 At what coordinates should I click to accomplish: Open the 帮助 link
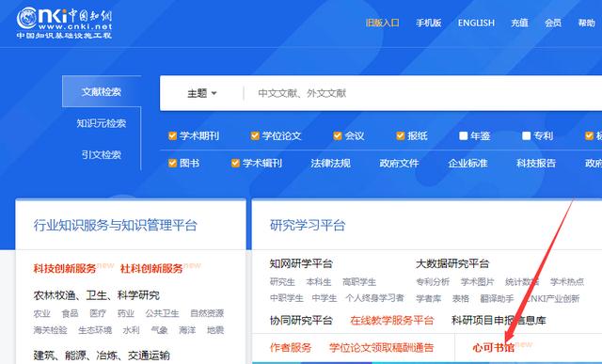pos(587,23)
